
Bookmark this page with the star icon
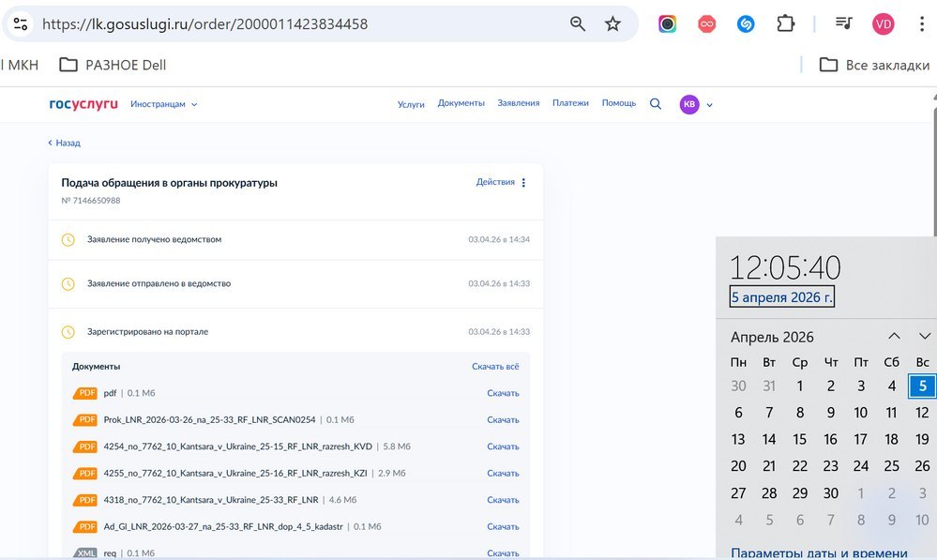[612, 23]
